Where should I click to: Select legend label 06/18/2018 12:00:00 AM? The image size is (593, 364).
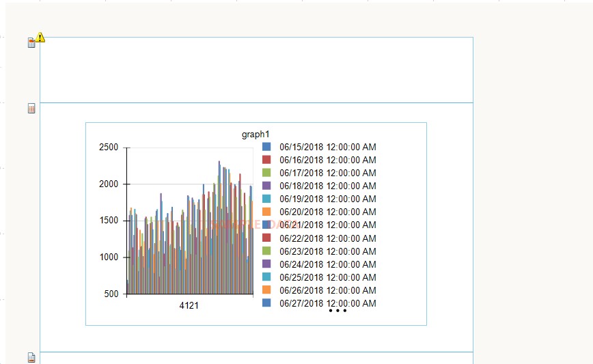[328, 186]
